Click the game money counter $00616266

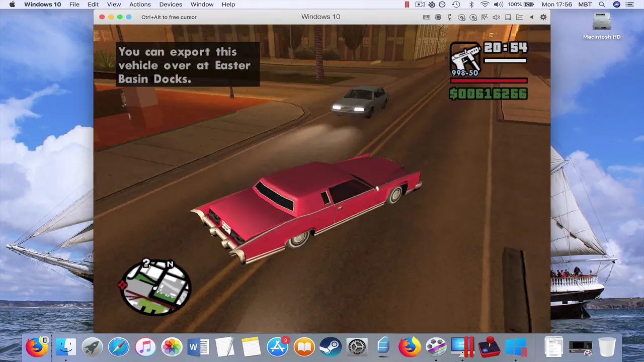coord(489,94)
